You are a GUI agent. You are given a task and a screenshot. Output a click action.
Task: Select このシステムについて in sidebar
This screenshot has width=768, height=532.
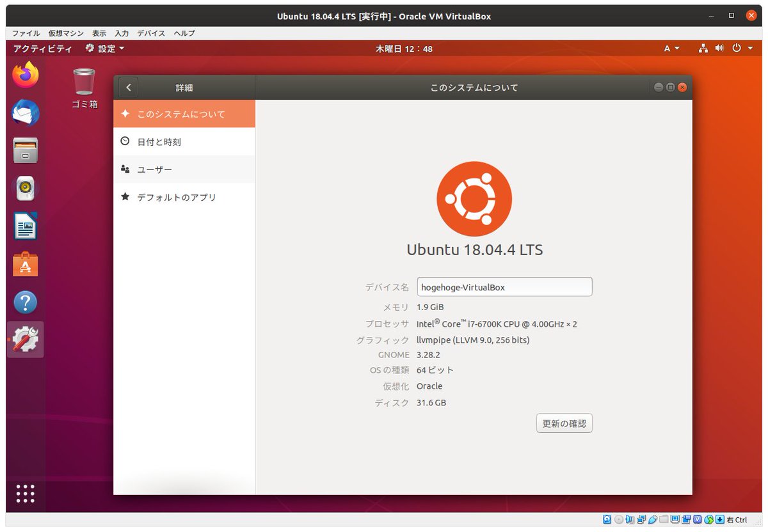click(184, 114)
